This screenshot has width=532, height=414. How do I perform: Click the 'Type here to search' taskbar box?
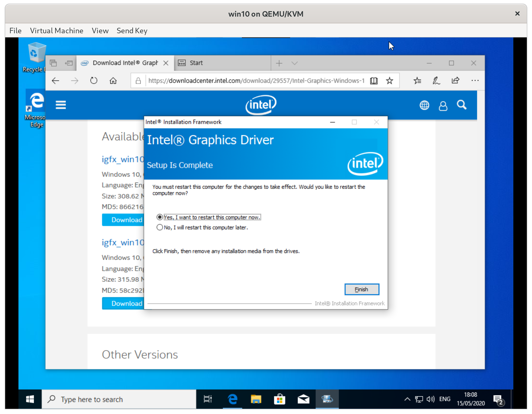[x=119, y=399]
